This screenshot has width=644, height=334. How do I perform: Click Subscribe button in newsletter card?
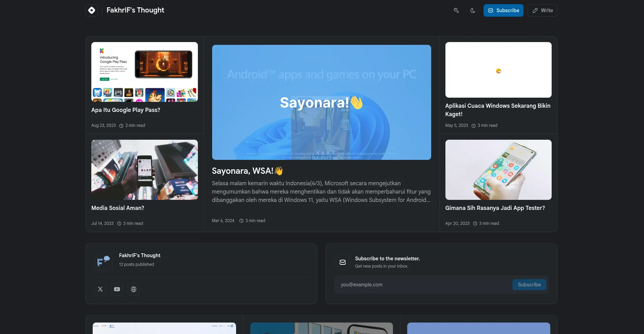tap(529, 285)
